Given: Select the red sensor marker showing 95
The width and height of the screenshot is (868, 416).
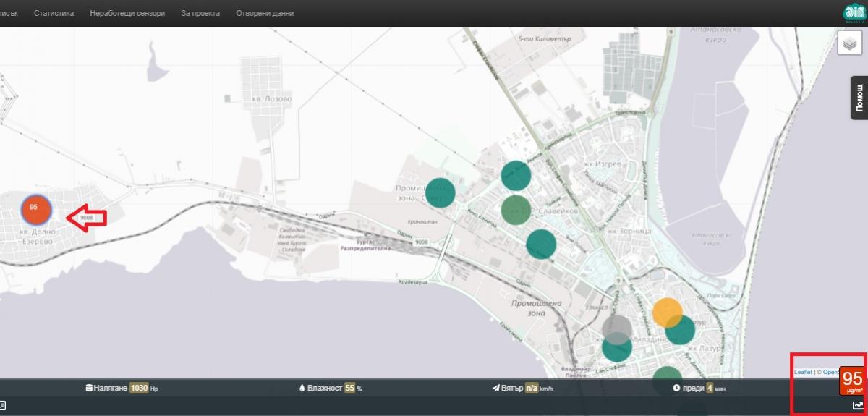Looking at the screenshot, I should [34, 209].
